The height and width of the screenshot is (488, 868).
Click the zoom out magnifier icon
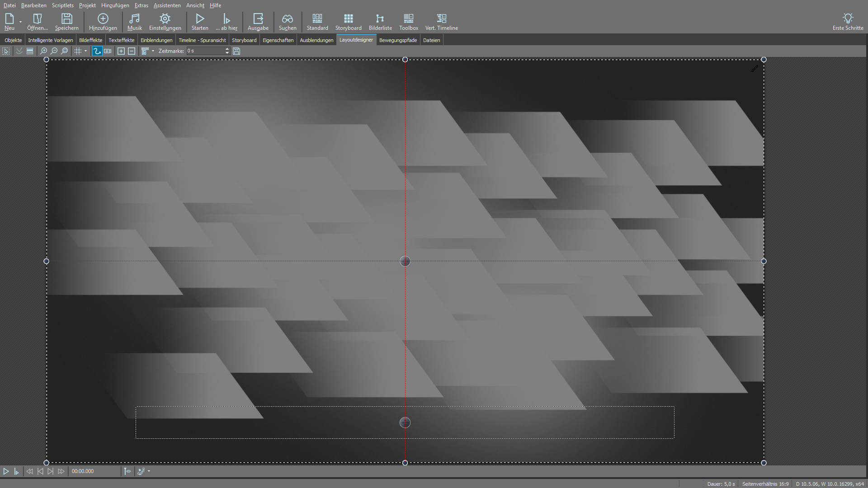click(x=54, y=51)
